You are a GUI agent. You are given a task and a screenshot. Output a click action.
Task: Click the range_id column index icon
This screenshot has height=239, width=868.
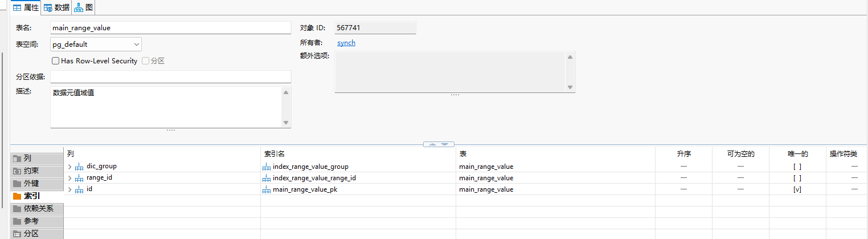click(79, 178)
